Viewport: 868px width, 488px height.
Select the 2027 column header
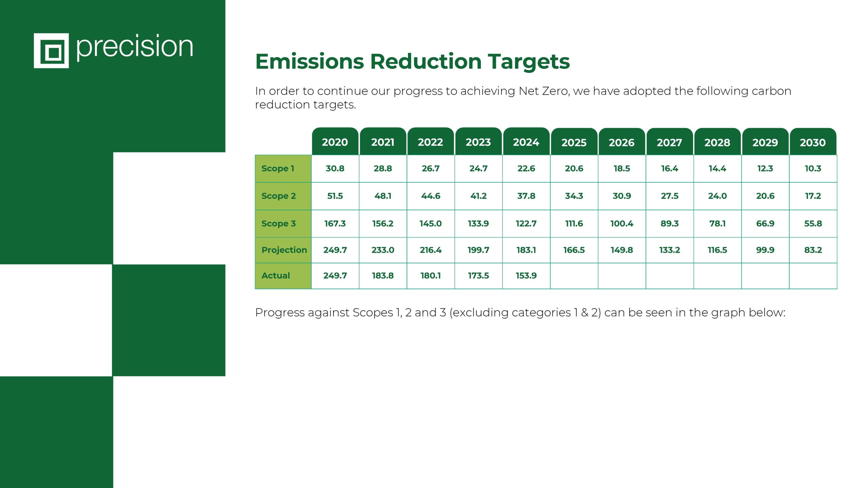(670, 142)
